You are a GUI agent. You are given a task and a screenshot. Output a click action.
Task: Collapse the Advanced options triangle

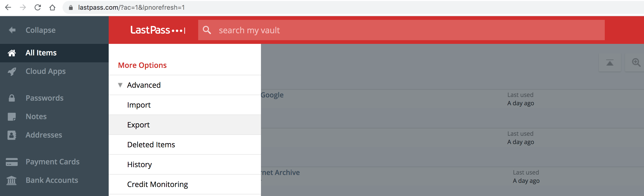[x=120, y=85]
